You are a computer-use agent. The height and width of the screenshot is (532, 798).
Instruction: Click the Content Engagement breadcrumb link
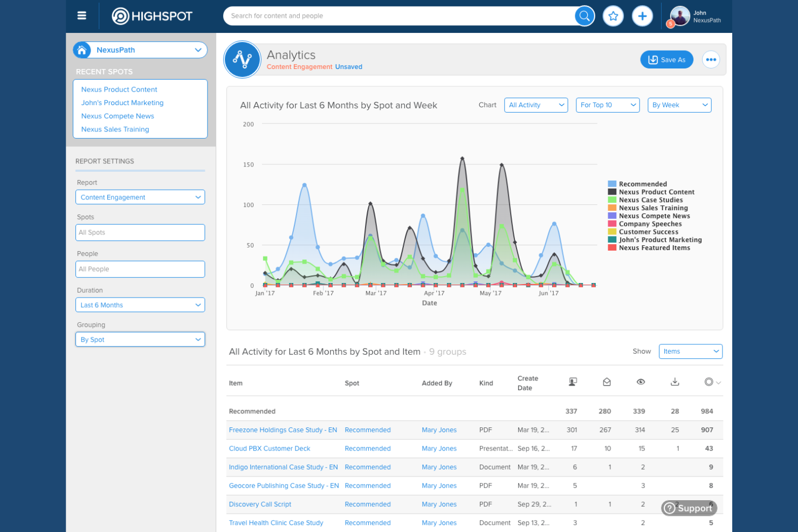(300, 67)
